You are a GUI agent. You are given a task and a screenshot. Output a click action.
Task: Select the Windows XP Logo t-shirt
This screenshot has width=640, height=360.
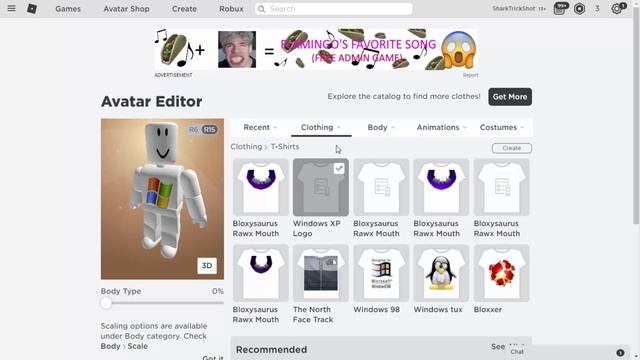(x=320, y=187)
